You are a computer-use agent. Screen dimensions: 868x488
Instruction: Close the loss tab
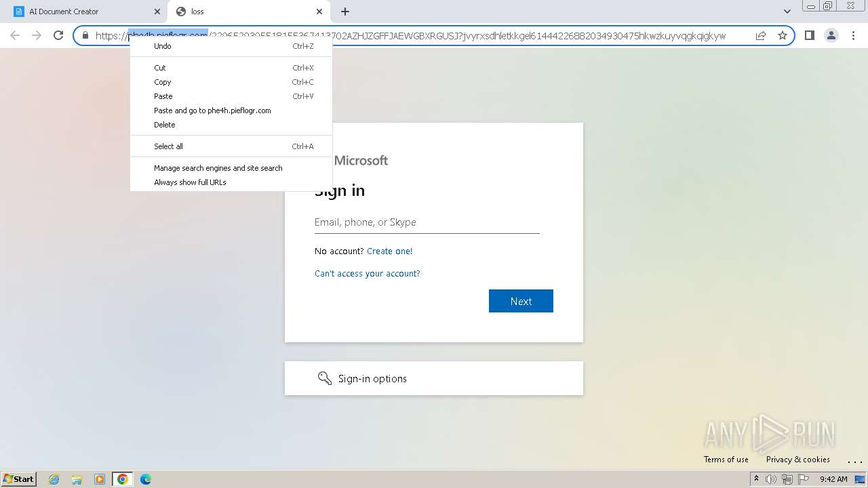tap(319, 12)
